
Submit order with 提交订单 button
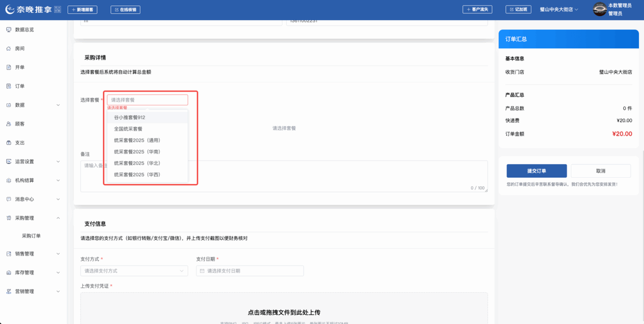pyautogui.click(x=537, y=171)
